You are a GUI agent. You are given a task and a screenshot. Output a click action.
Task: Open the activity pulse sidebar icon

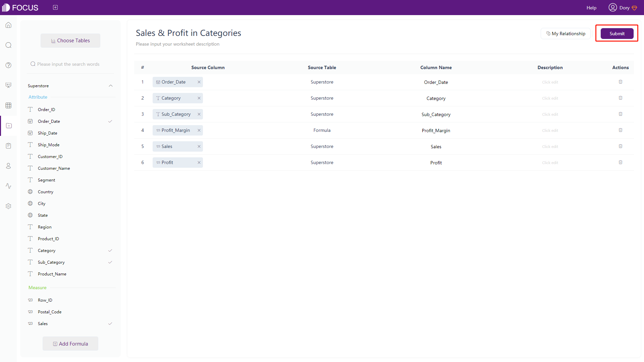8,186
